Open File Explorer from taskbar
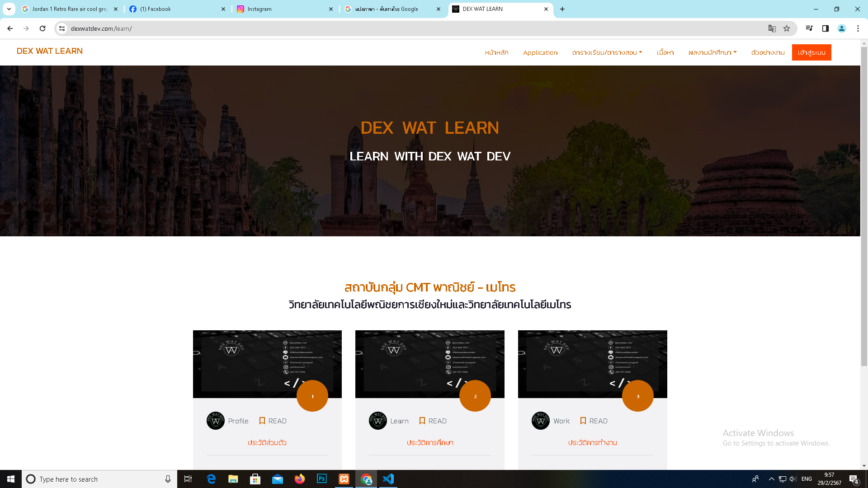This screenshot has height=488, width=868. coord(233,479)
